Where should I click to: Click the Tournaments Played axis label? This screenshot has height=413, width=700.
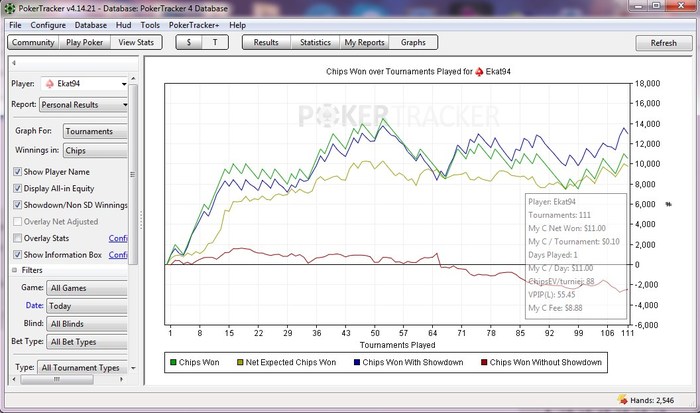pyautogui.click(x=397, y=345)
